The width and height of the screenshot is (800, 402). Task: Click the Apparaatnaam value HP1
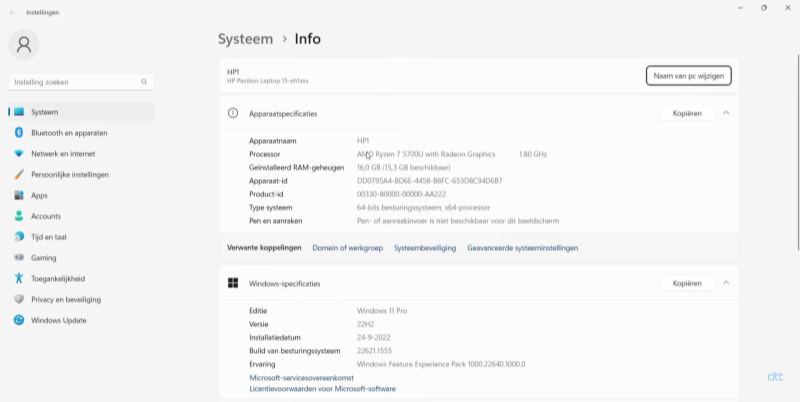(363, 141)
